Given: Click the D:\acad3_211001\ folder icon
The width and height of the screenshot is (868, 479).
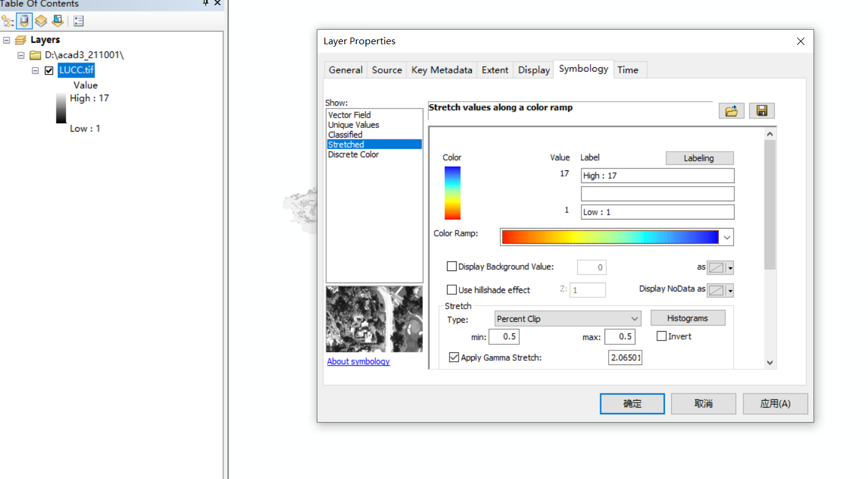Looking at the screenshot, I should [x=36, y=55].
